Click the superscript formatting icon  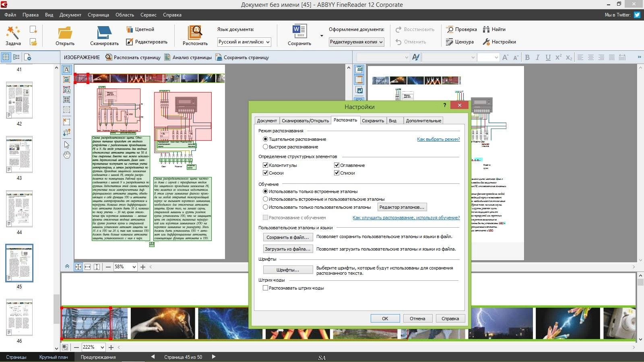click(x=558, y=58)
